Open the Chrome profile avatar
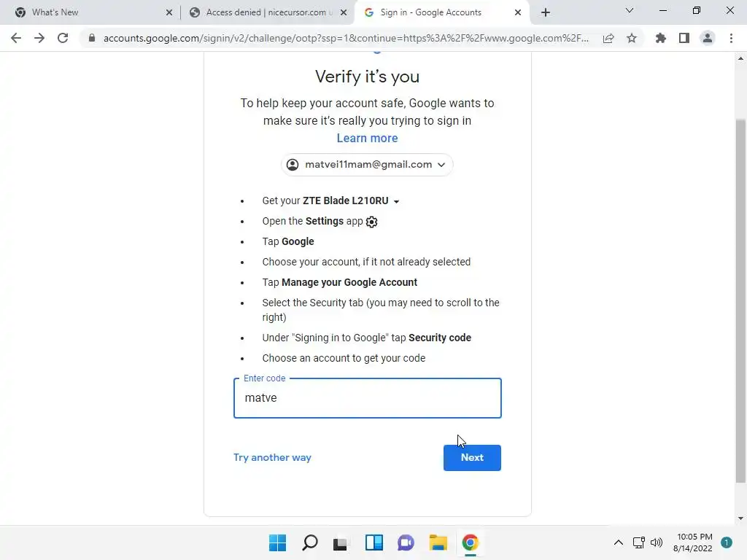 click(708, 38)
